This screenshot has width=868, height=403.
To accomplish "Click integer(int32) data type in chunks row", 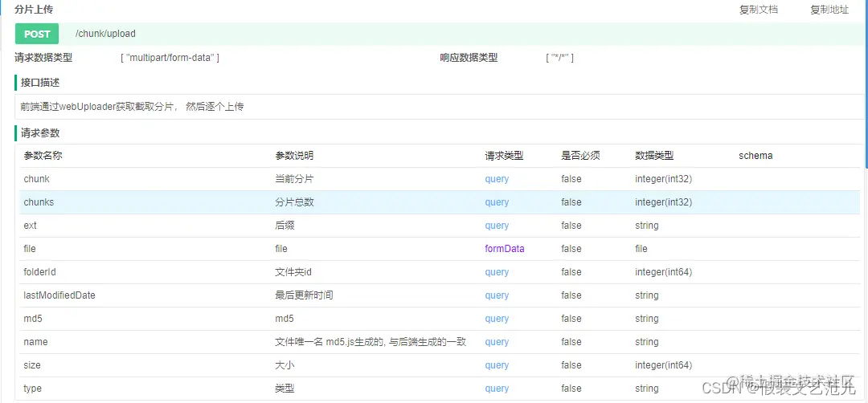I will [664, 202].
